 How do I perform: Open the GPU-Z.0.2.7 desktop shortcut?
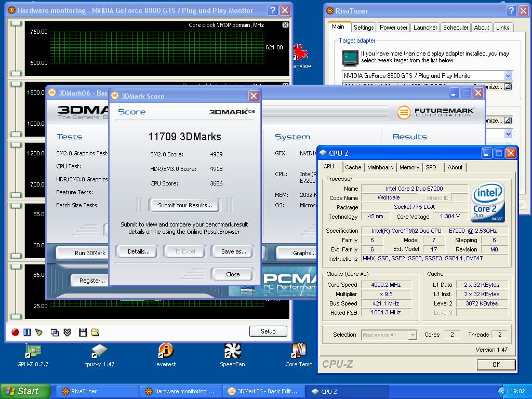33,355
